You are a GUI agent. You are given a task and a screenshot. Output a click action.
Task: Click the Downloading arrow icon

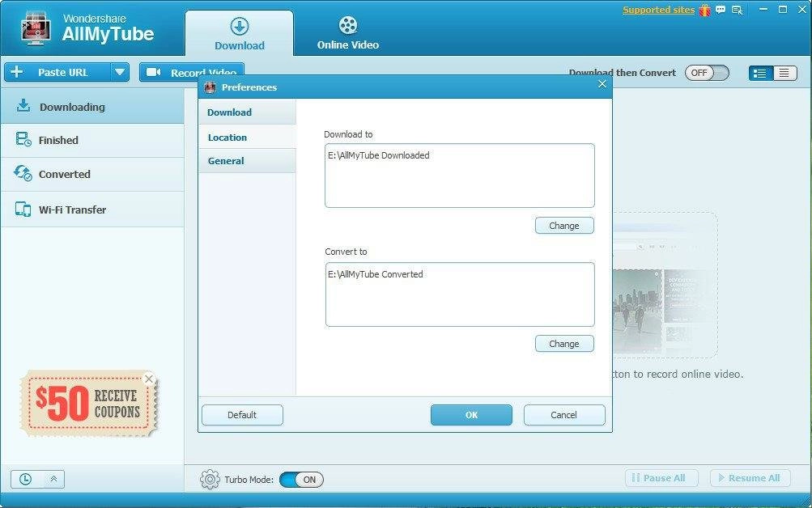tap(23, 105)
